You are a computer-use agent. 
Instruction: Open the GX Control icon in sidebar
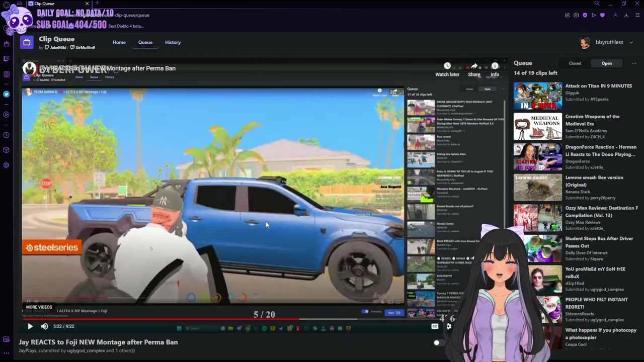[x=6, y=74]
